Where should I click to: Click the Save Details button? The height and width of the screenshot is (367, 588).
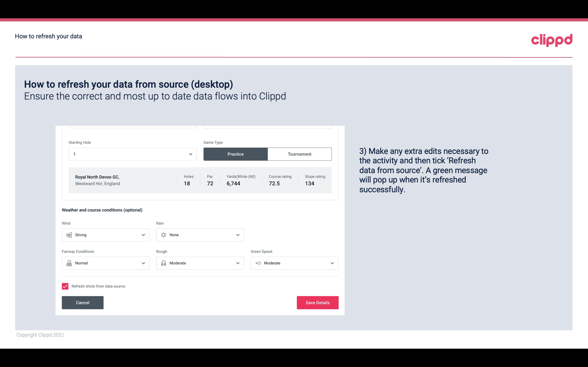point(317,302)
